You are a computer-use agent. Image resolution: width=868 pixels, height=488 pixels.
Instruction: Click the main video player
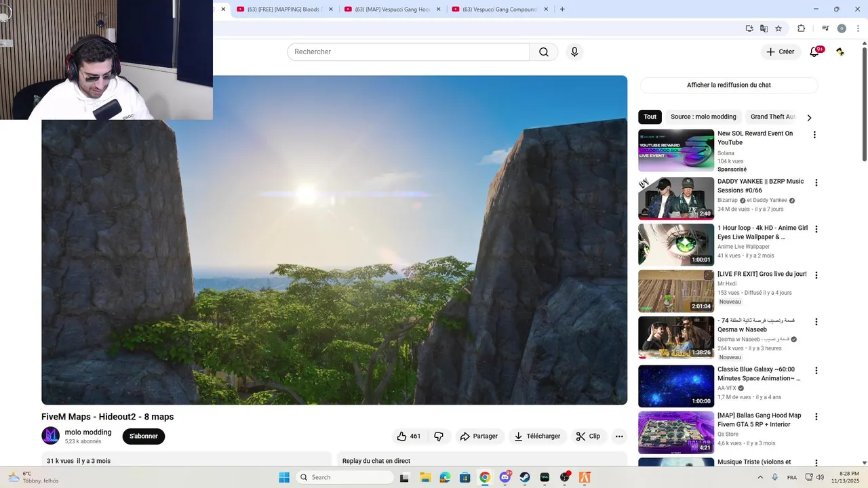pyautogui.click(x=334, y=240)
